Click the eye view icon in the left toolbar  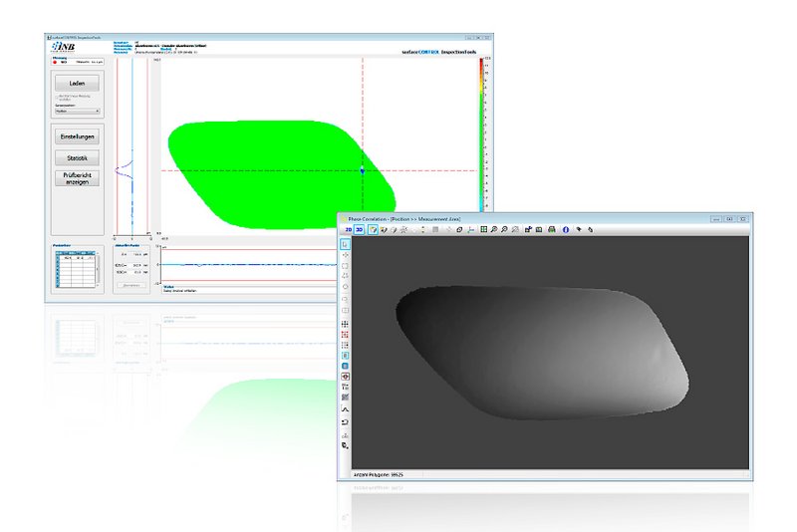click(x=345, y=377)
